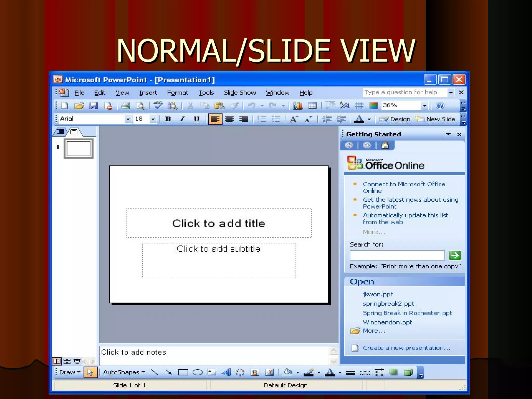532x399 pixels.
Task: Click the Insert Chart icon
Action: [298, 105]
